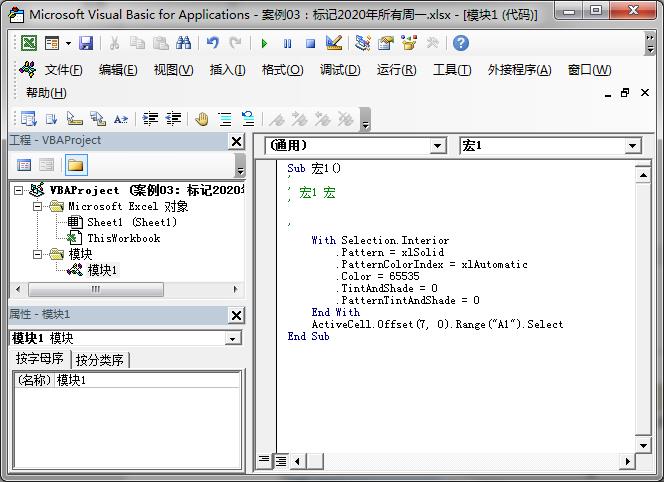Click the Uncomment Block icon
The height and width of the screenshot is (482, 664).
click(248, 119)
